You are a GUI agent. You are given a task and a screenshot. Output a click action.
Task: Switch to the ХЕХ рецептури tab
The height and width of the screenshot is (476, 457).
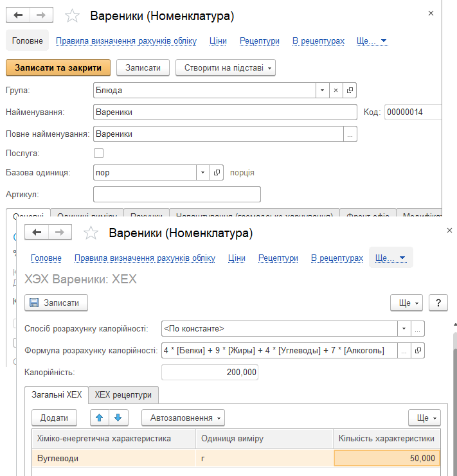click(x=123, y=394)
